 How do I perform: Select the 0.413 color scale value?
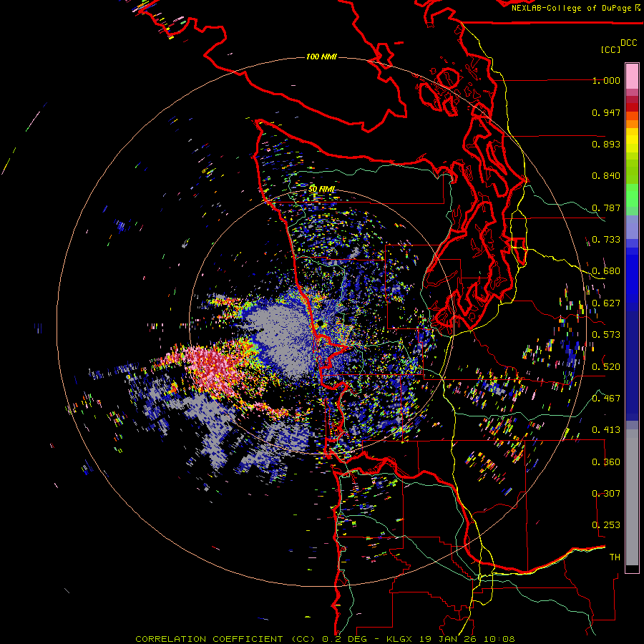point(606,430)
